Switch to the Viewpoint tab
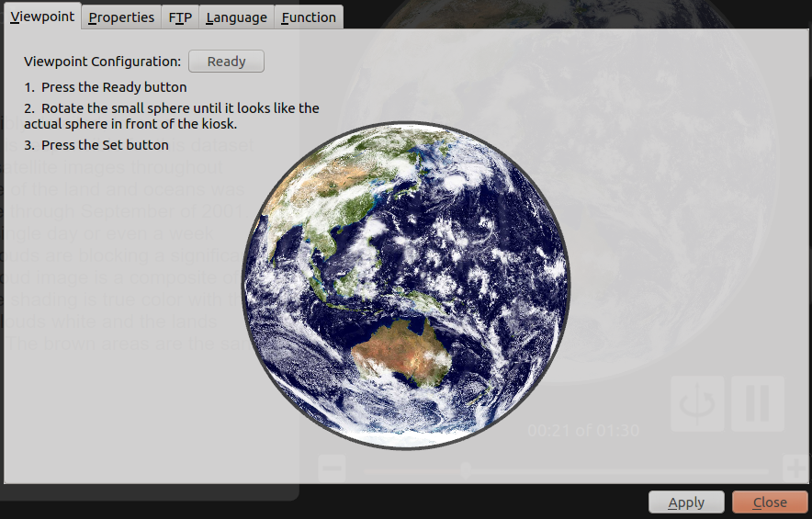Image resolution: width=812 pixels, height=519 pixels. pyautogui.click(x=42, y=16)
